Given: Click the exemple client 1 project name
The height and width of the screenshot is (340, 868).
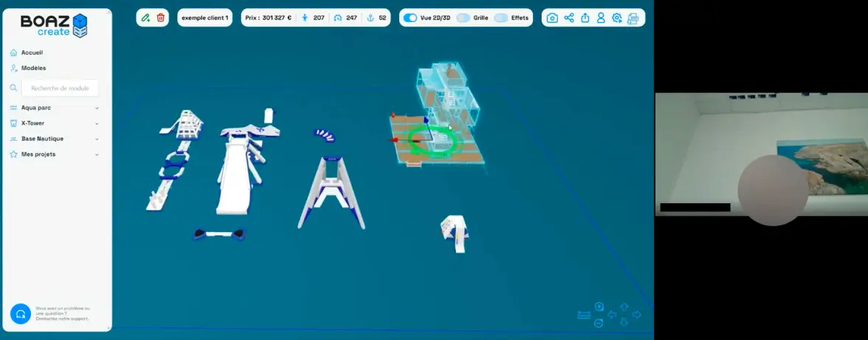Looking at the screenshot, I should point(205,18).
